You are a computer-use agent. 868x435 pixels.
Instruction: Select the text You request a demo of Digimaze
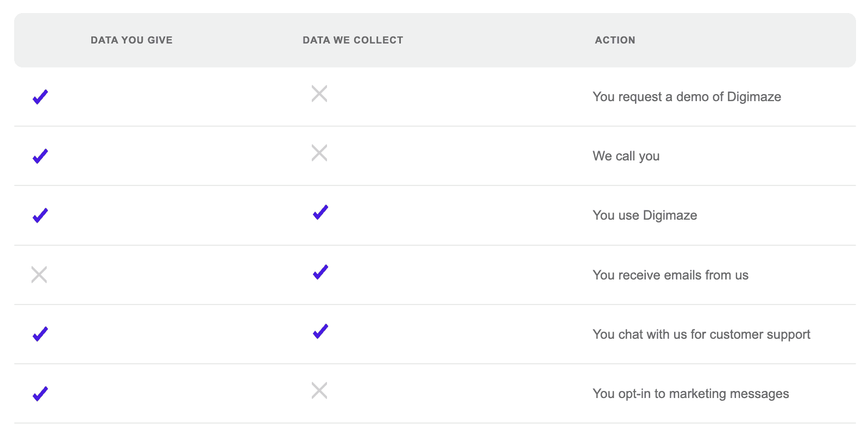coord(687,97)
